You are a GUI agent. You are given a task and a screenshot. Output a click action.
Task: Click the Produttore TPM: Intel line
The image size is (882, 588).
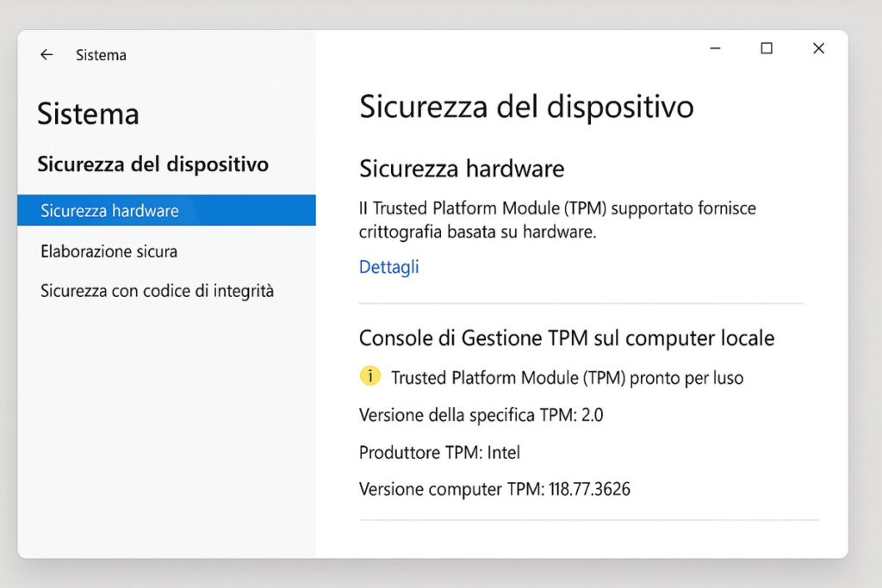click(x=439, y=452)
